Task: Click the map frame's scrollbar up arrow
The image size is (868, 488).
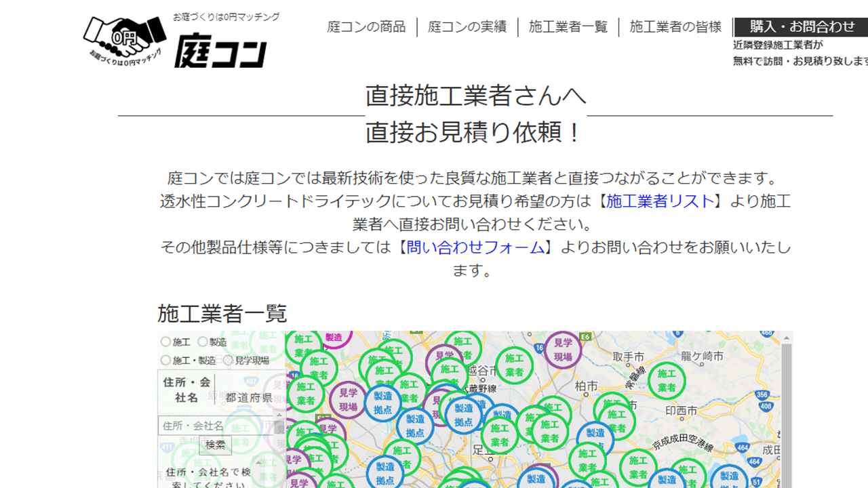Action: click(x=787, y=337)
